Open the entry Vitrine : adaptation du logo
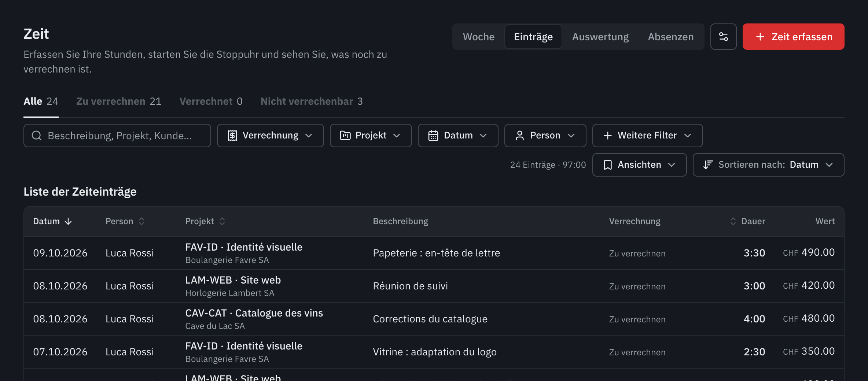The image size is (868, 381). click(434, 352)
